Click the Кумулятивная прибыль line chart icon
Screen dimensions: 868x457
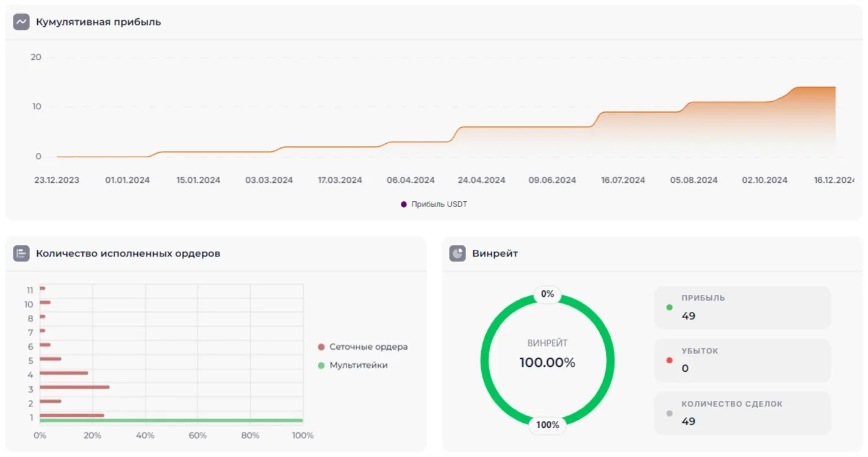(21, 22)
